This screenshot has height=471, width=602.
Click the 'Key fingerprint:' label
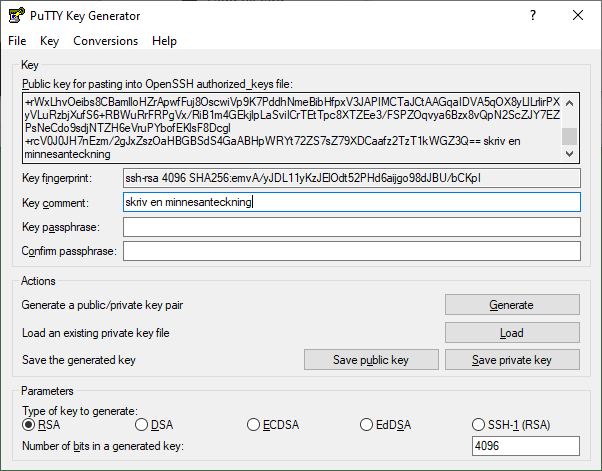57,178
